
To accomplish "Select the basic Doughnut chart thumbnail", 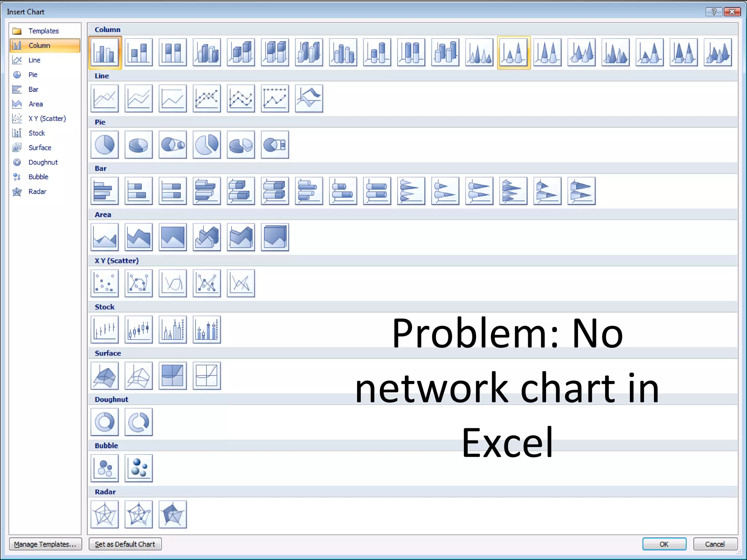I will (x=105, y=422).
